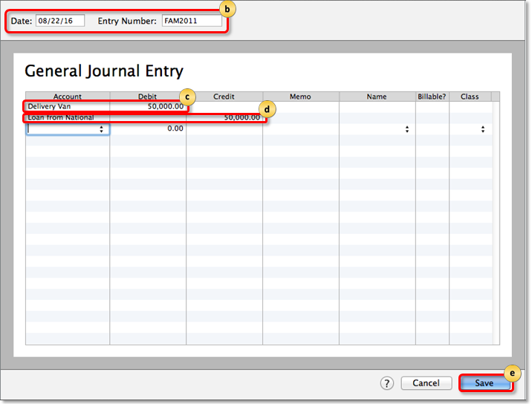Cancel the journal entry
Screen dimensions: 532x404
pos(426,383)
